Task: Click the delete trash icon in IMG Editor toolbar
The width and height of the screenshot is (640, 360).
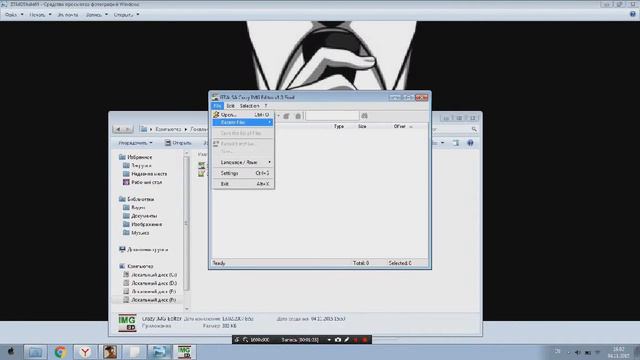Action: [x=298, y=116]
